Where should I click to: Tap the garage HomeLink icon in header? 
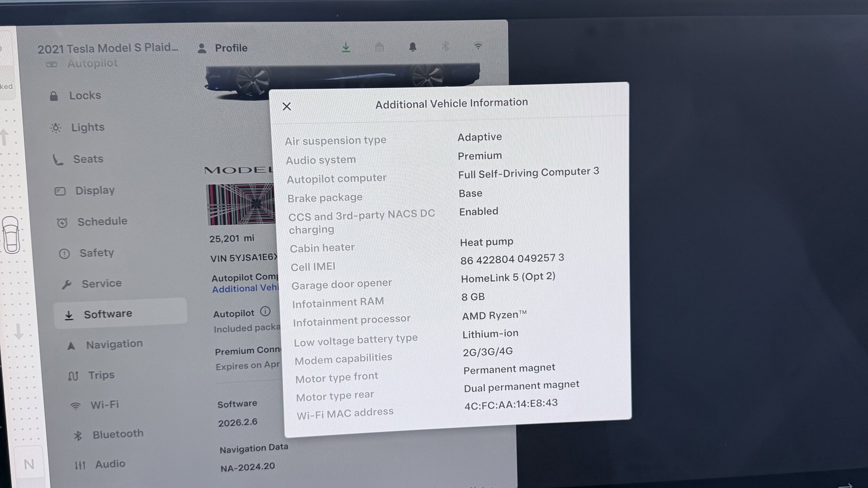(379, 47)
